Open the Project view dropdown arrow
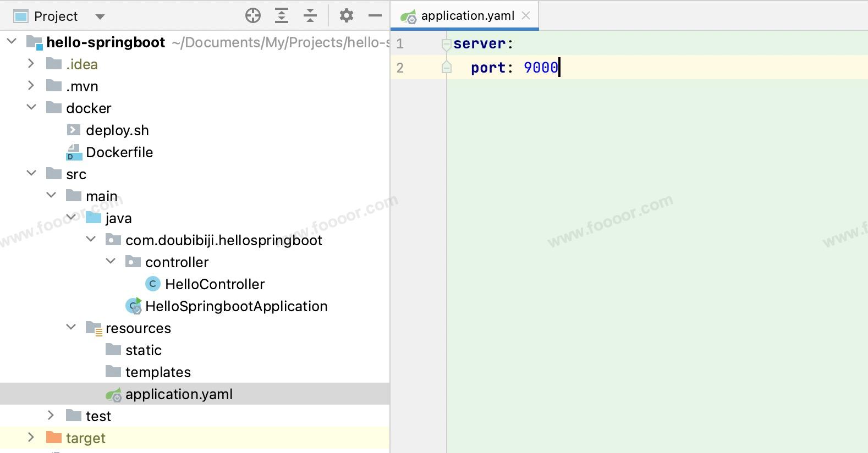 (100, 16)
